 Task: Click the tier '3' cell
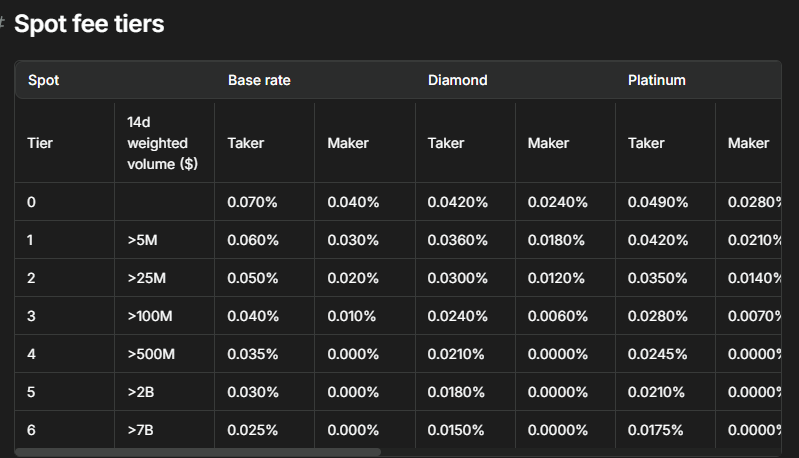[31, 316]
